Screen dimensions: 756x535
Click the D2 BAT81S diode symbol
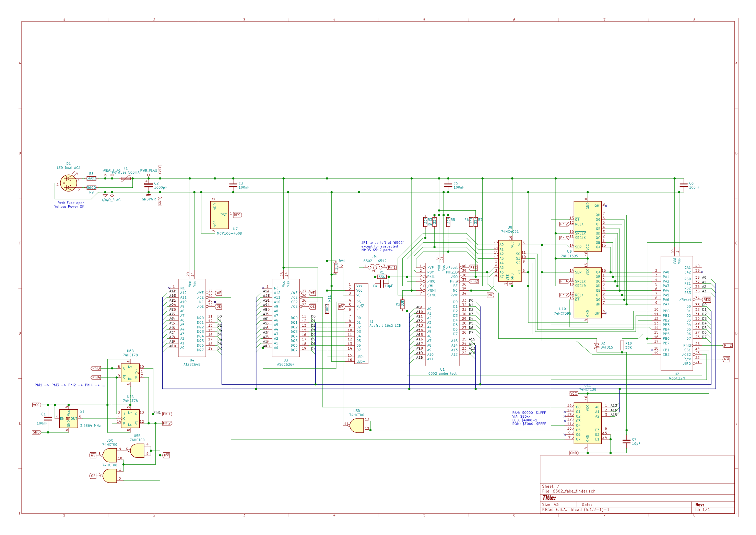click(x=596, y=345)
